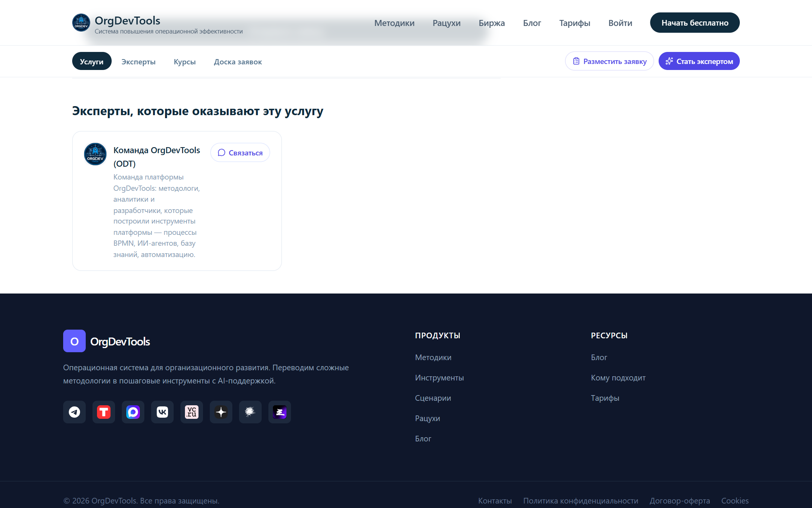Open Доска заявок tab
The height and width of the screenshot is (508, 812).
[238, 62]
